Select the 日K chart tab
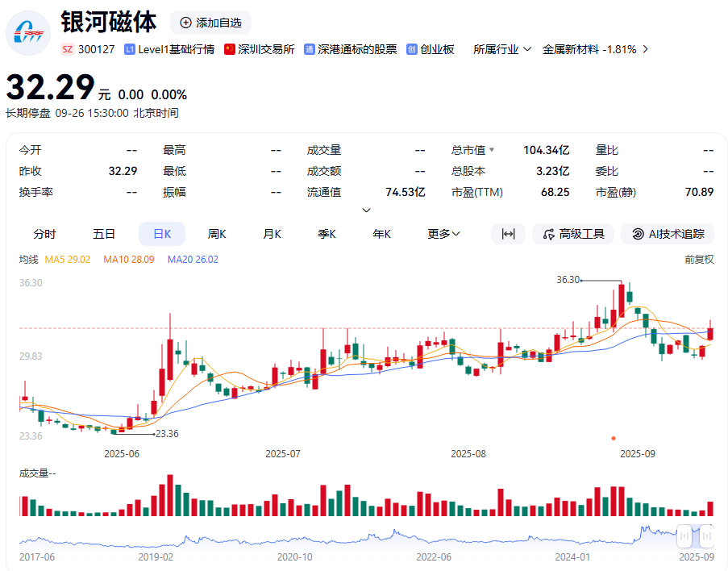Viewport: 728px width, 571px height. pyautogui.click(x=162, y=234)
